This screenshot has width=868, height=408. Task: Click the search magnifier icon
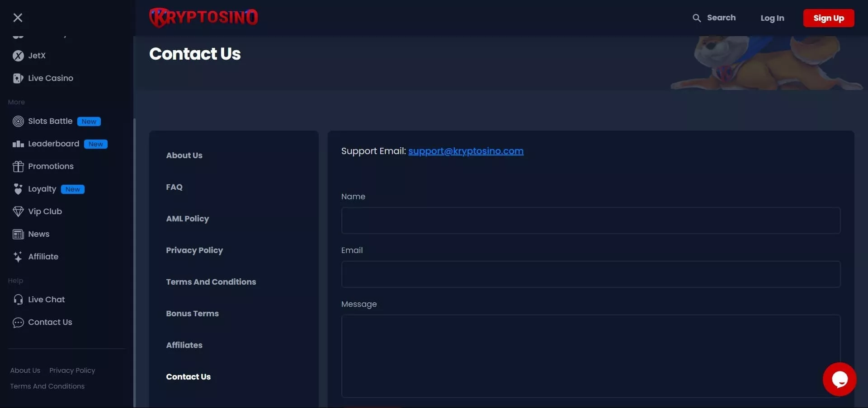697,18
